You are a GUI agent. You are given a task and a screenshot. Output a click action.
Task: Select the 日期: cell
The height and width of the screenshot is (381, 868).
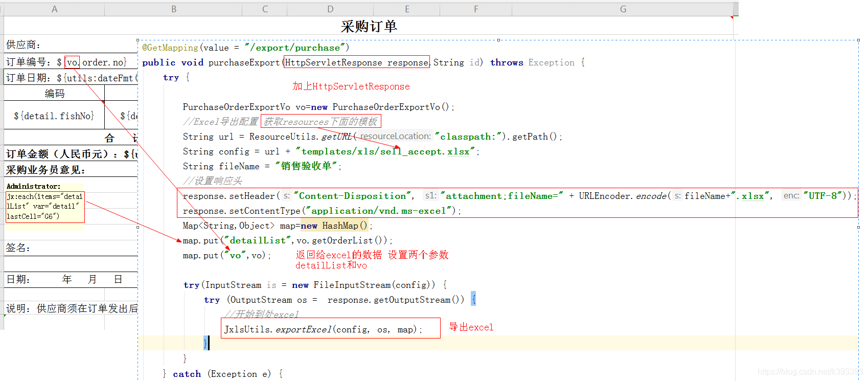pos(71,279)
